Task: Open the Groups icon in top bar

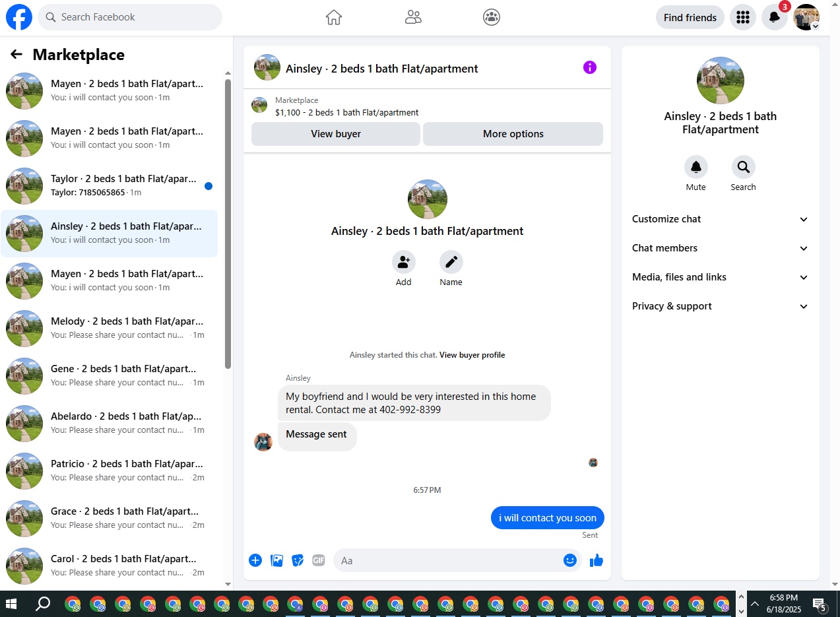Action: (492, 17)
